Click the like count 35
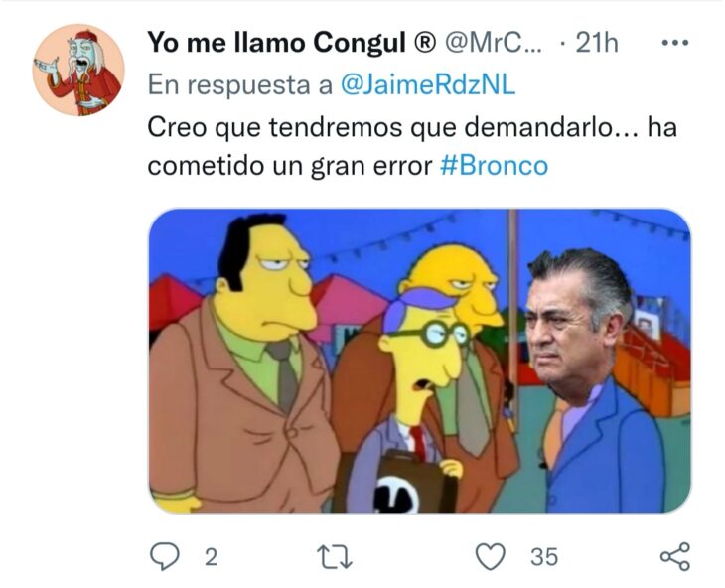This screenshot has width=725, height=588. [x=544, y=557]
